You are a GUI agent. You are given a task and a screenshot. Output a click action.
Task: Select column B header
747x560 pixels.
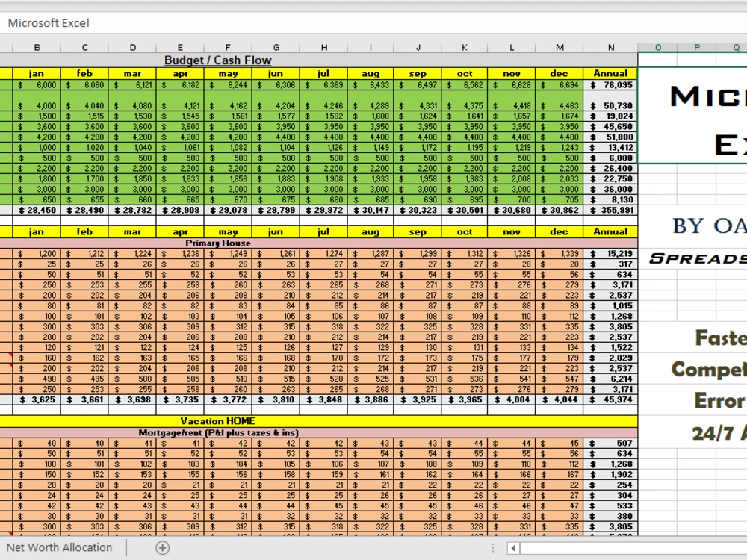pos(37,47)
